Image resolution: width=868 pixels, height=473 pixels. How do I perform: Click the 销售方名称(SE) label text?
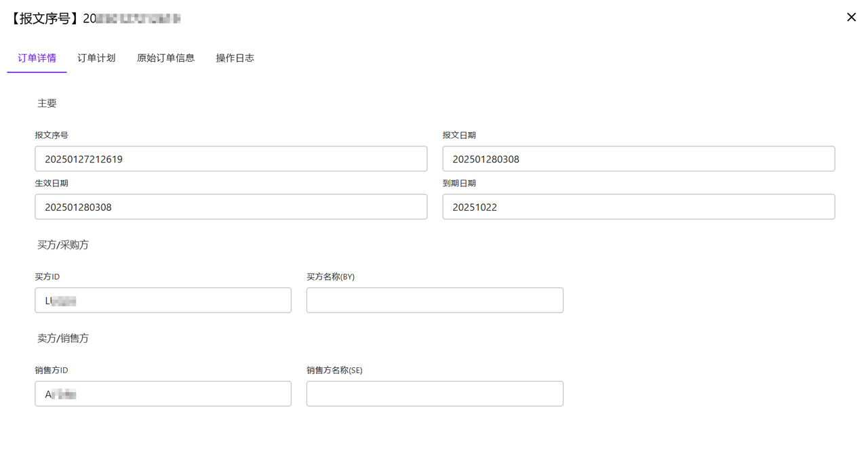(334, 371)
